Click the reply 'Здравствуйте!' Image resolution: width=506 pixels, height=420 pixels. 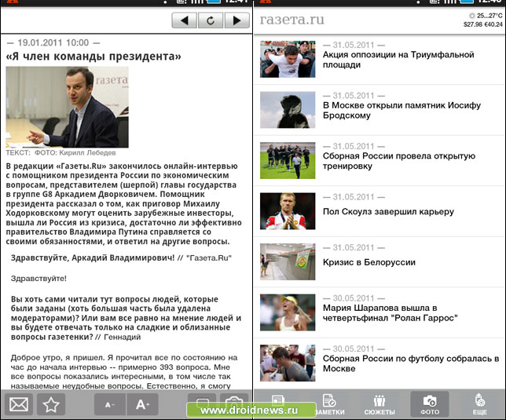pos(38,279)
